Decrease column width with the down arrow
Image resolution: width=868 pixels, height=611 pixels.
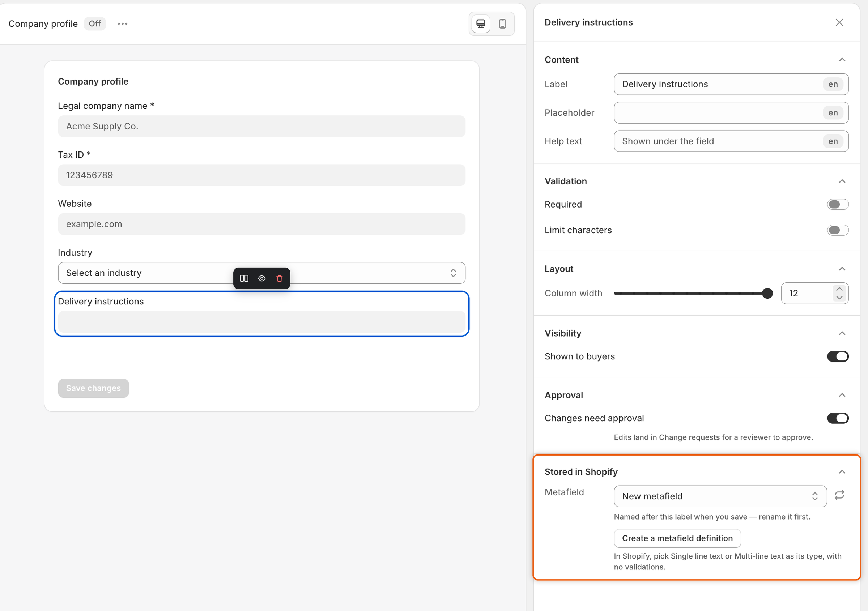pos(839,298)
